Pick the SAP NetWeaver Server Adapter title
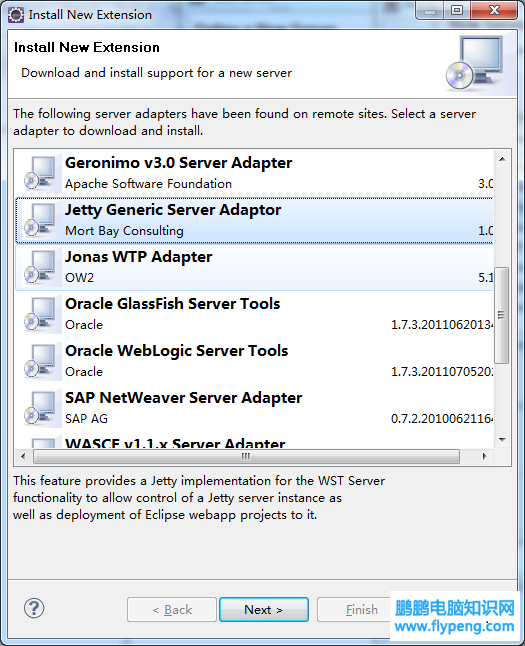The image size is (525, 646). click(x=183, y=398)
